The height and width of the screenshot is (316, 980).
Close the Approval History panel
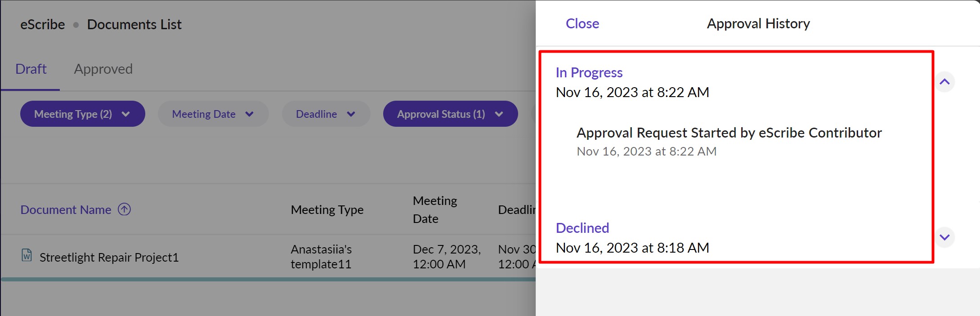(582, 23)
